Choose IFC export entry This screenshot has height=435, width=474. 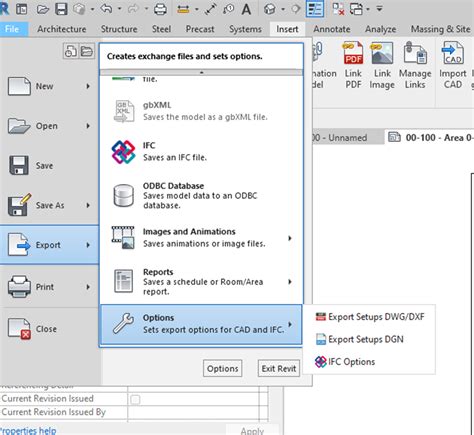point(201,152)
